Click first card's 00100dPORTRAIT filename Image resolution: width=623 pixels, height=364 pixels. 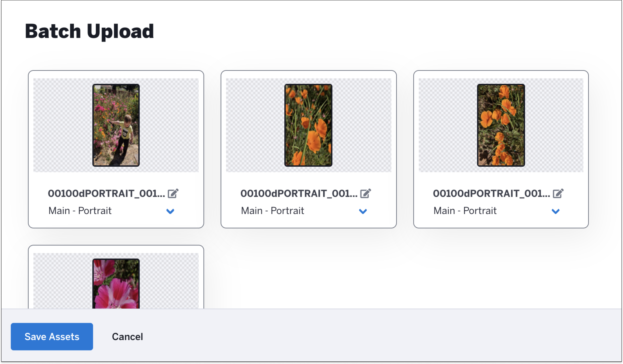point(107,194)
